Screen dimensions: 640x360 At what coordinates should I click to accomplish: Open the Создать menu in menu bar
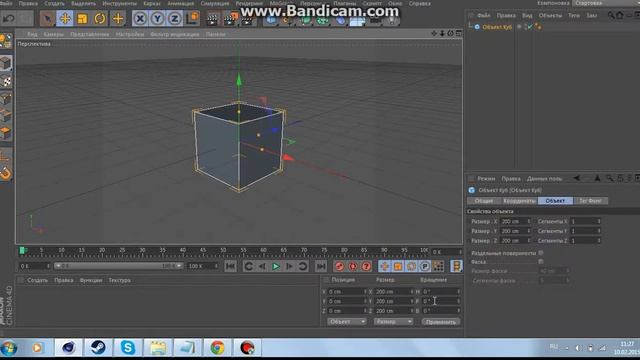[54, 3]
